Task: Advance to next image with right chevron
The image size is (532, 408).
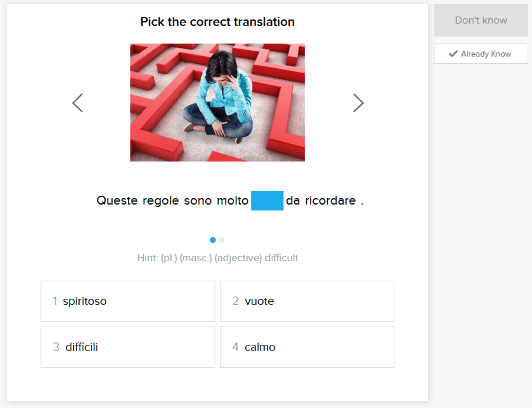Action: 358,103
